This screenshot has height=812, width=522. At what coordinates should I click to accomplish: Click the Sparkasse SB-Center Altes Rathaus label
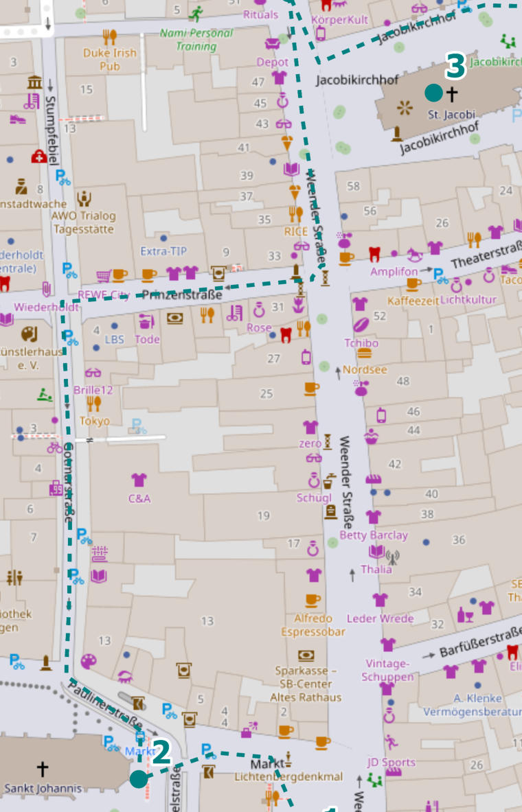click(306, 684)
